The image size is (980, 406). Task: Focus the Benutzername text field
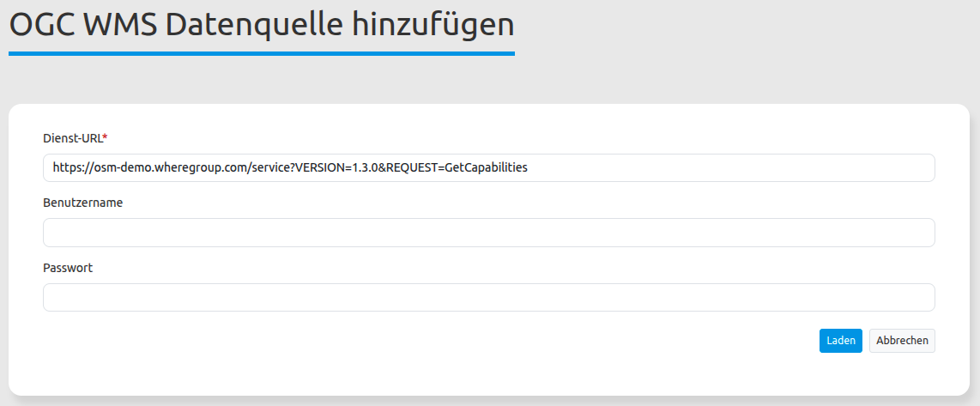pyautogui.click(x=488, y=233)
